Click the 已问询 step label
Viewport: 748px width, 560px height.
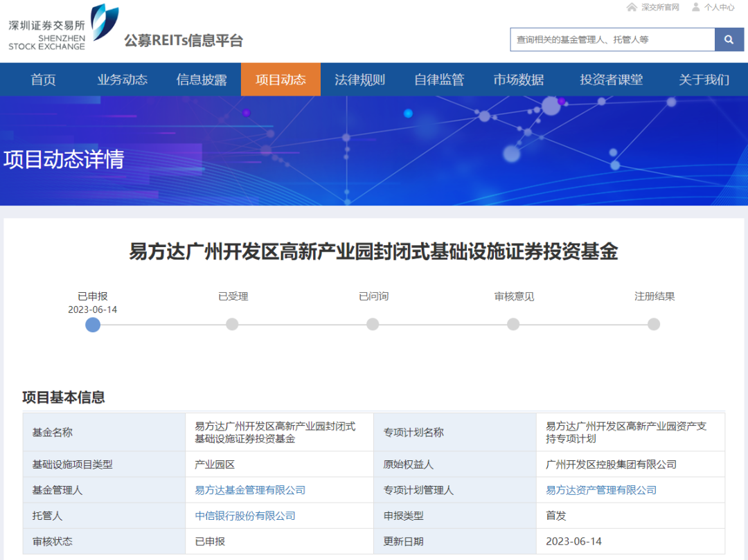pos(373,296)
